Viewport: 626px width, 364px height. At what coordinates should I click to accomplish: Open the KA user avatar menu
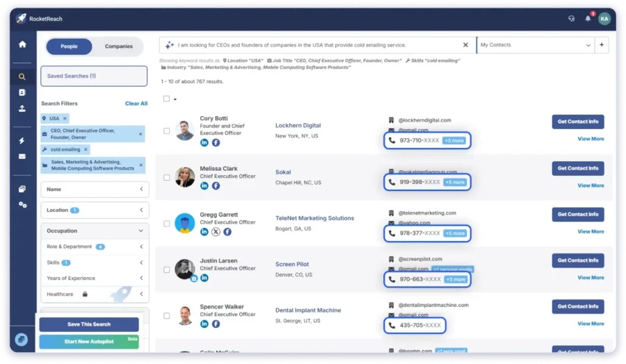coord(604,18)
